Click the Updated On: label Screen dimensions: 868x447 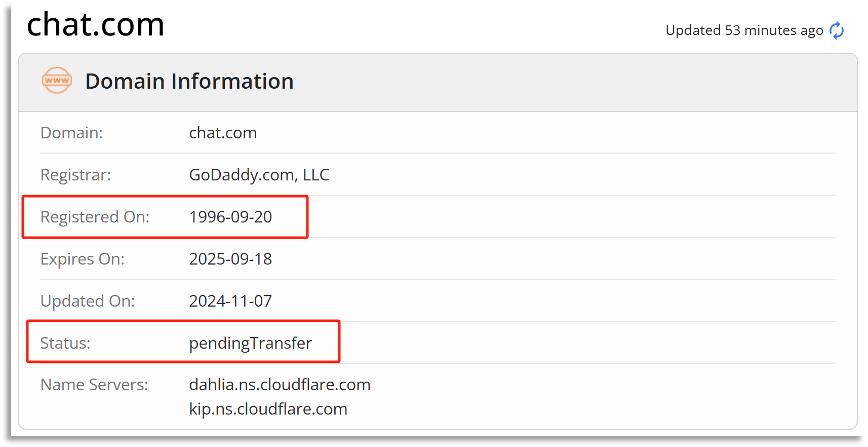88,301
